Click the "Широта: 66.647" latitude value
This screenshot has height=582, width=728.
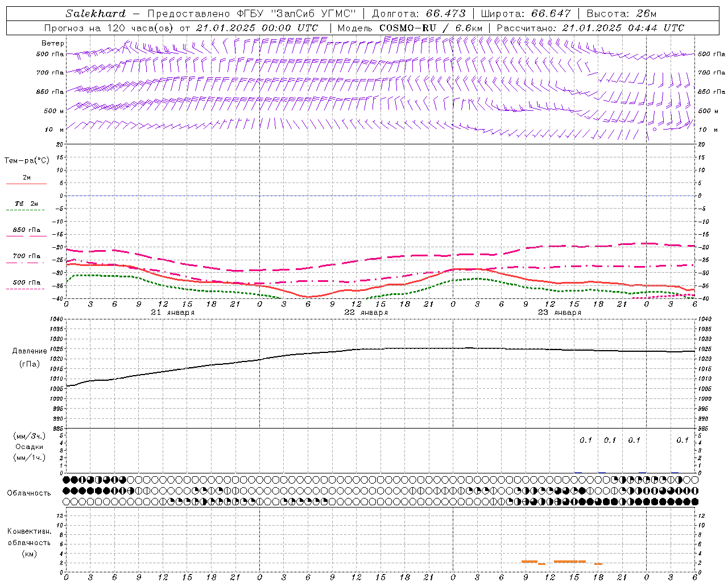(526, 14)
